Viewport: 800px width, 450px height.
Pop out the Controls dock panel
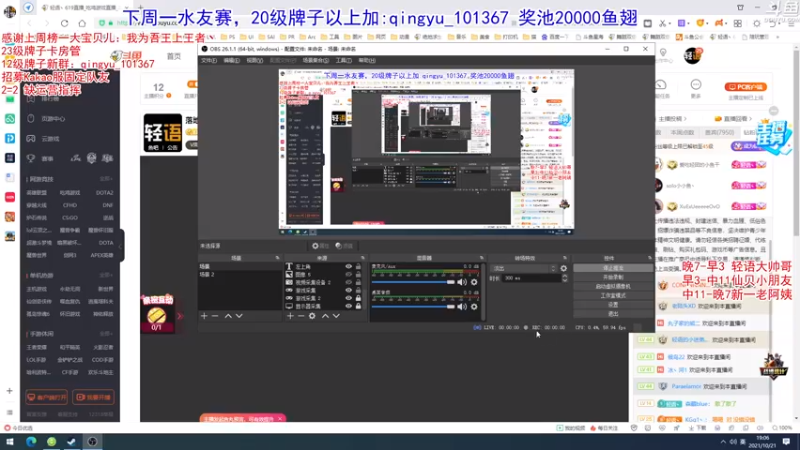[x=649, y=258]
